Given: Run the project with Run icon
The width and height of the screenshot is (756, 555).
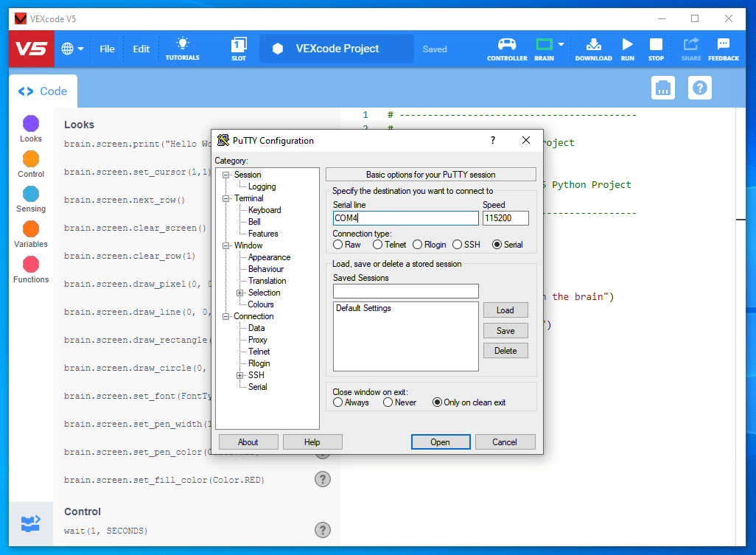Looking at the screenshot, I should 627,49.
